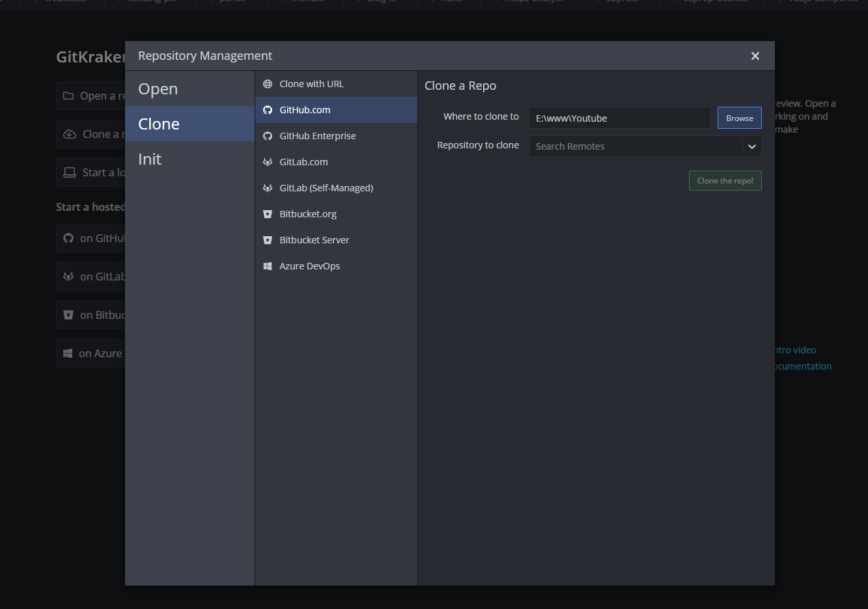The image size is (868, 609).
Task: Click the Clone the repo! button
Action: click(725, 180)
